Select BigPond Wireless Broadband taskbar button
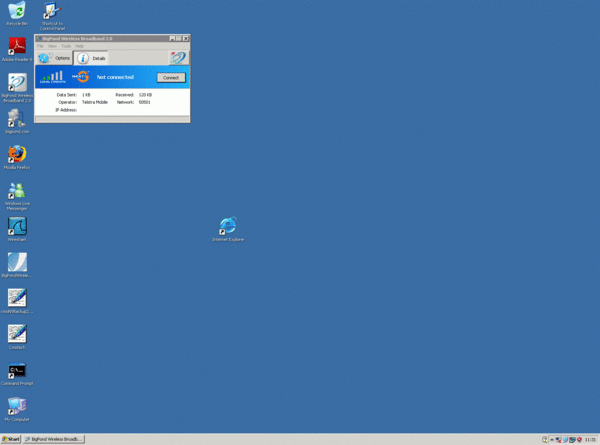This screenshot has width=600, height=445. coord(54,439)
